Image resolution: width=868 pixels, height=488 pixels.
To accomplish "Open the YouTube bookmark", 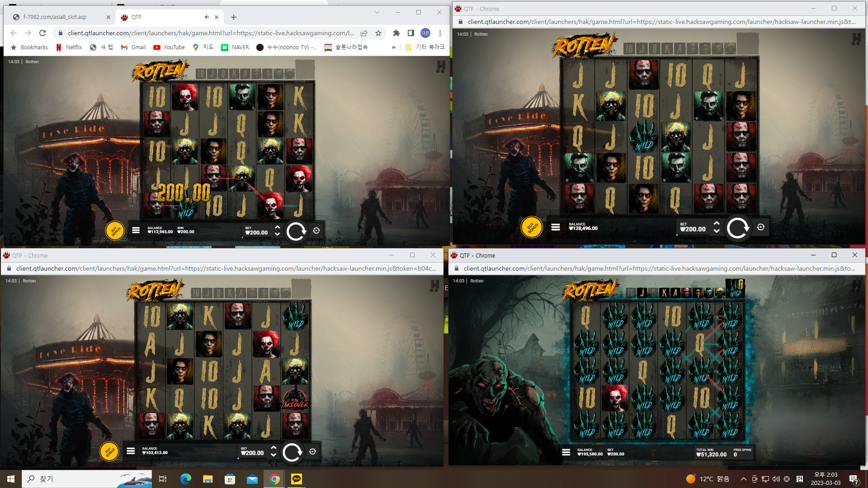I will point(169,47).
